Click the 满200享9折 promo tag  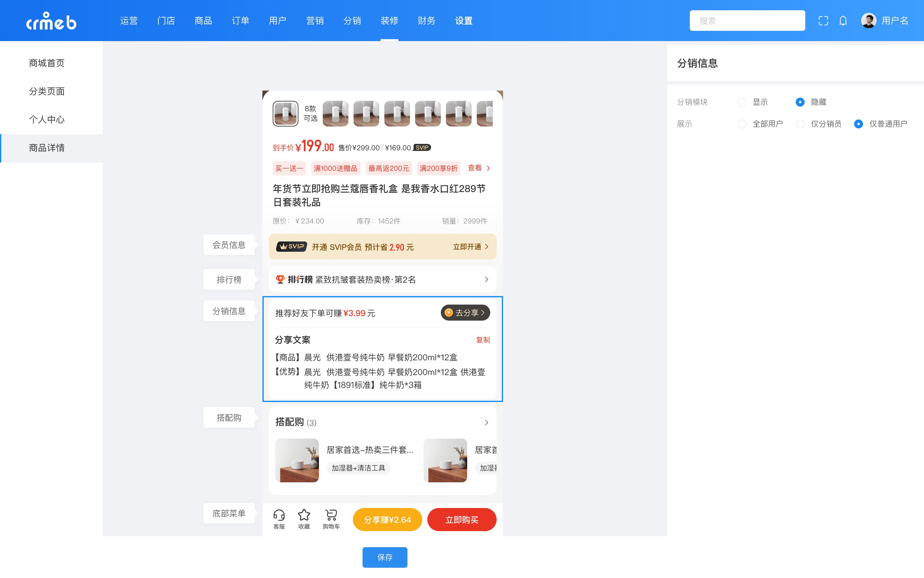click(x=438, y=168)
